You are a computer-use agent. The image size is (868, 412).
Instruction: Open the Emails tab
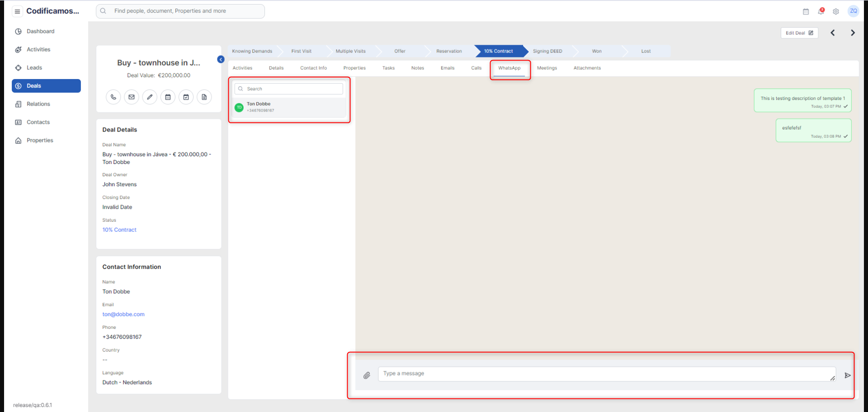click(x=447, y=68)
